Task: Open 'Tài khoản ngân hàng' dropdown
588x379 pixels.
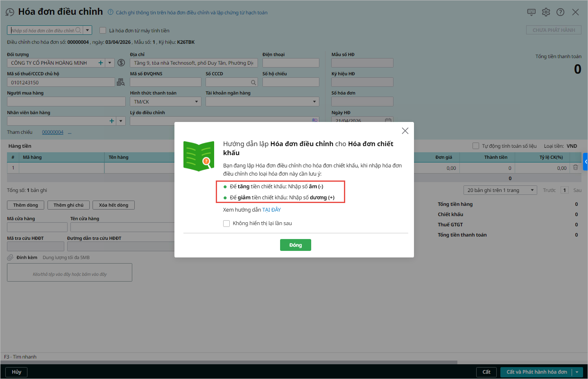Action: coord(314,102)
